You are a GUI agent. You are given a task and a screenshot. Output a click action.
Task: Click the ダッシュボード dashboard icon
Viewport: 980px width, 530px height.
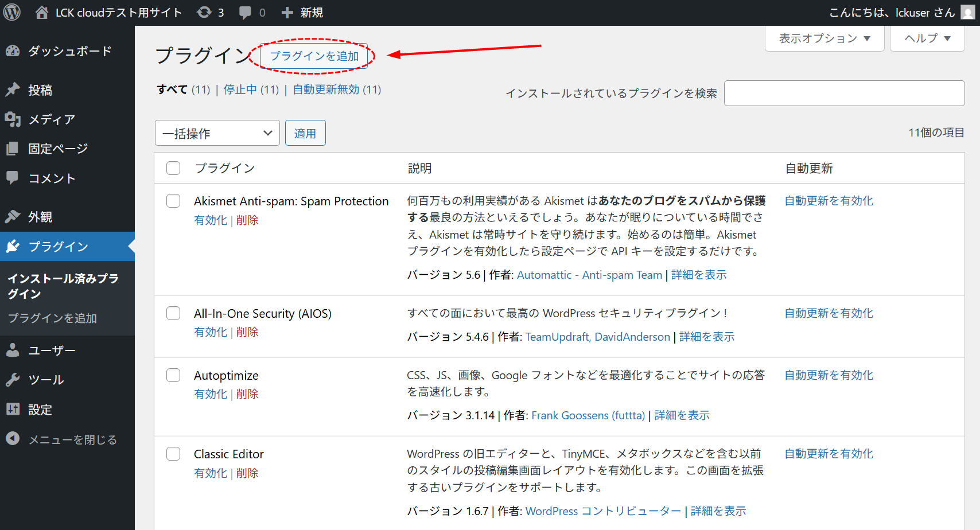pos(13,51)
